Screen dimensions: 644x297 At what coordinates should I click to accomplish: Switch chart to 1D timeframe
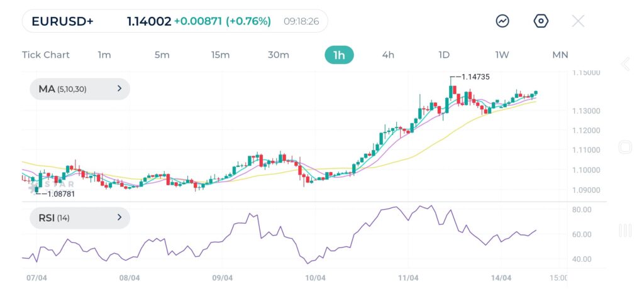(x=444, y=55)
